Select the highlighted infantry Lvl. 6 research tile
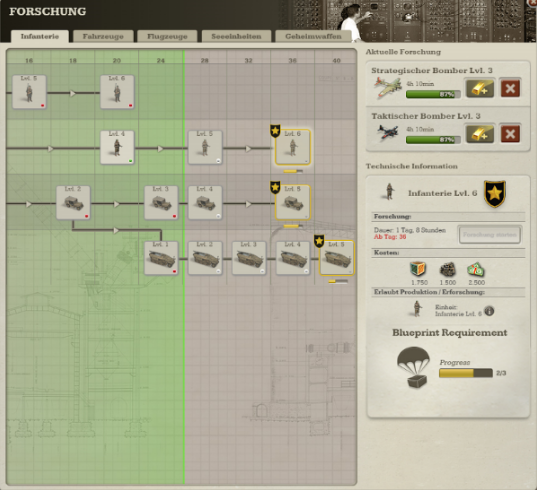Image resolution: width=537 pixels, height=490 pixels. 293,147
